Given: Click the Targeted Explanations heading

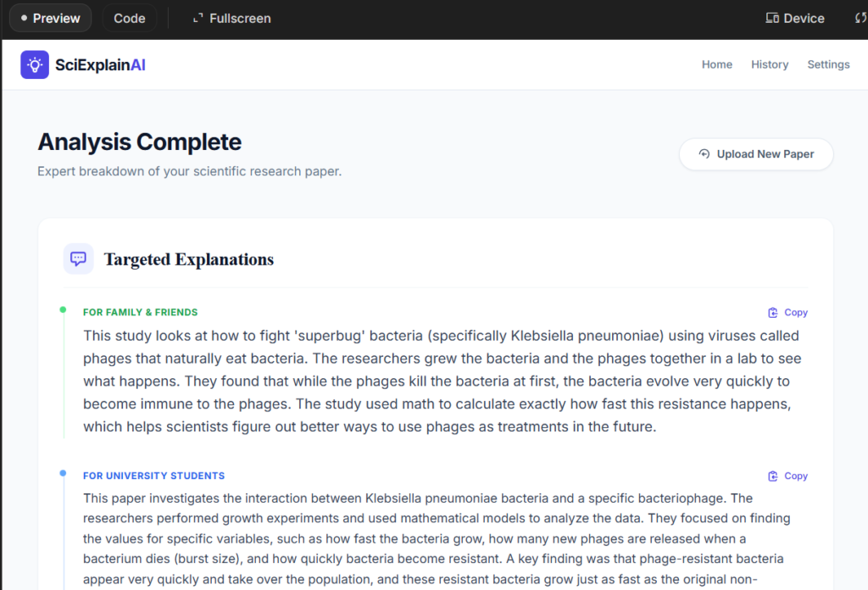Looking at the screenshot, I should [188, 259].
